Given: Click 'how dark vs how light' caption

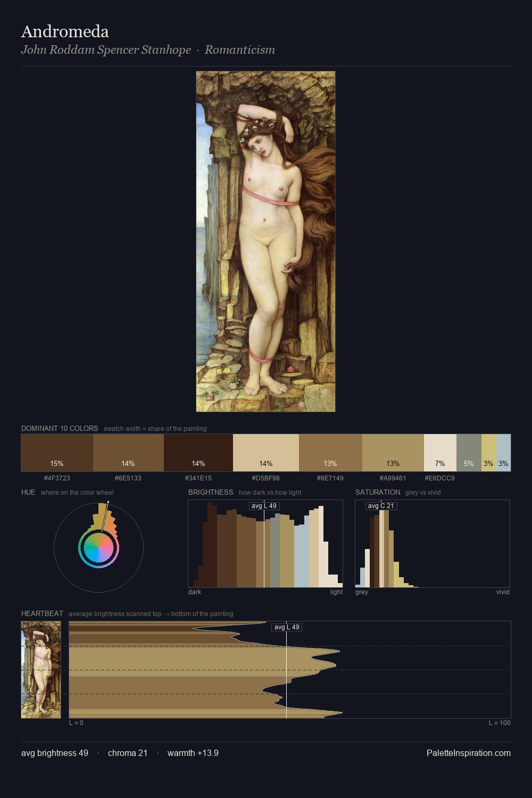Looking at the screenshot, I should (270, 493).
